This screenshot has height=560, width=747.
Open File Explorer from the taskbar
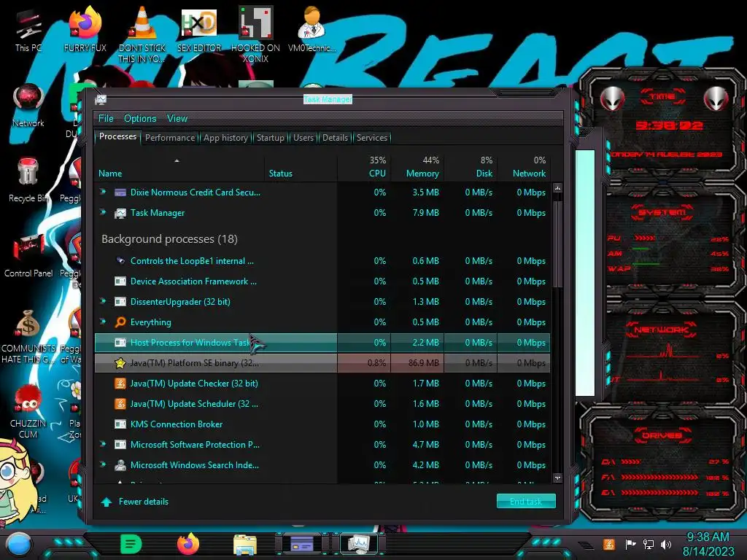245,544
